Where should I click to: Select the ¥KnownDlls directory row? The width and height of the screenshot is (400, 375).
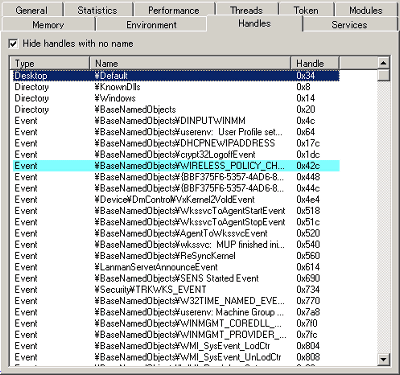pyautogui.click(x=176, y=87)
